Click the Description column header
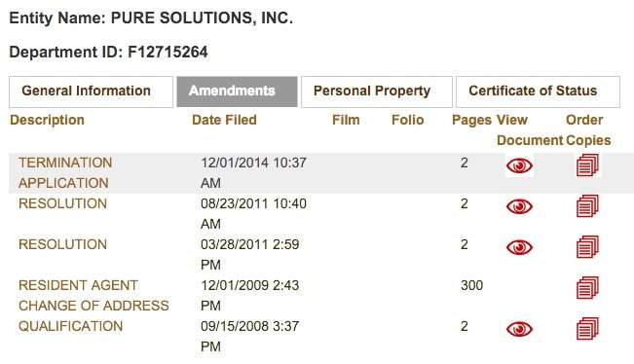 coord(47,120)
